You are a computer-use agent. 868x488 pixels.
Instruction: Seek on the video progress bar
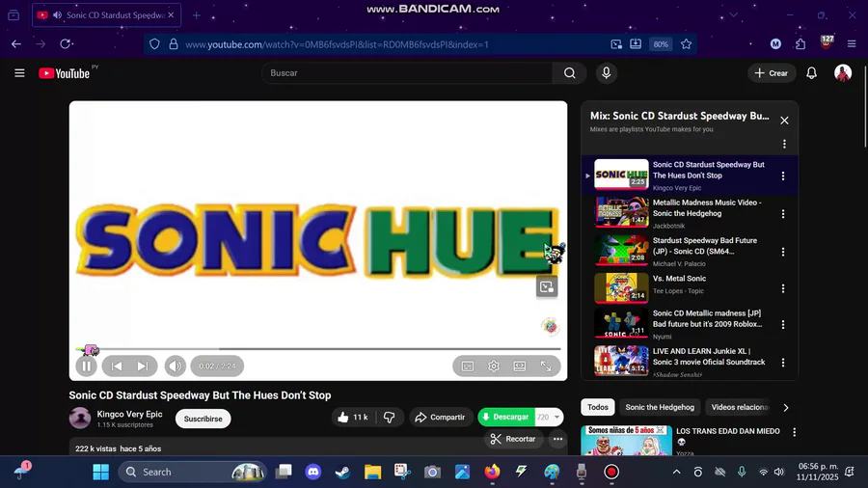click(318, 349)
